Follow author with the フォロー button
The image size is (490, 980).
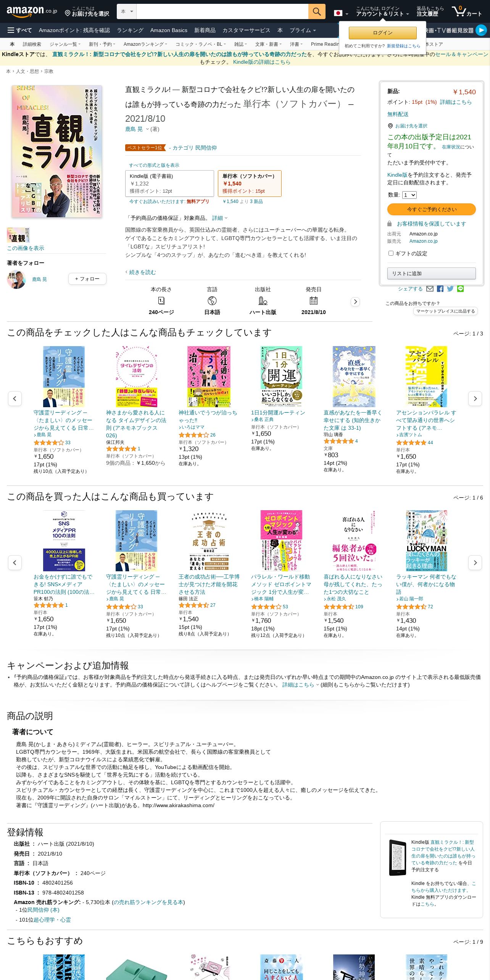click(x=87, y=279)
